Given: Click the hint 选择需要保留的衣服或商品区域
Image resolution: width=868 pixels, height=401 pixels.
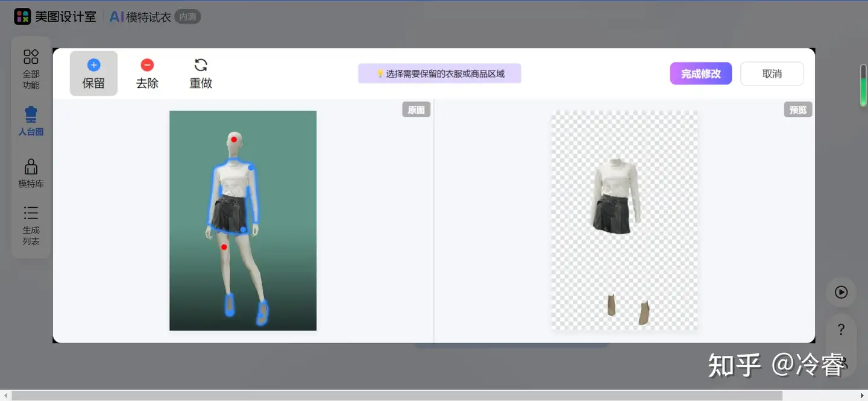Looking at the screenshot, I should [x=439, y=73].
